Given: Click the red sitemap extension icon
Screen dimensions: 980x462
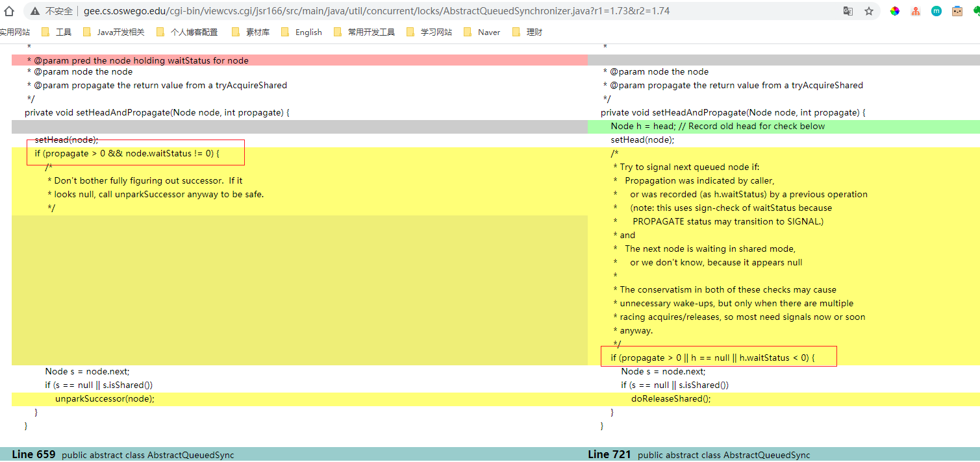Looking at the screenshot, I should [x=915, y=11].
